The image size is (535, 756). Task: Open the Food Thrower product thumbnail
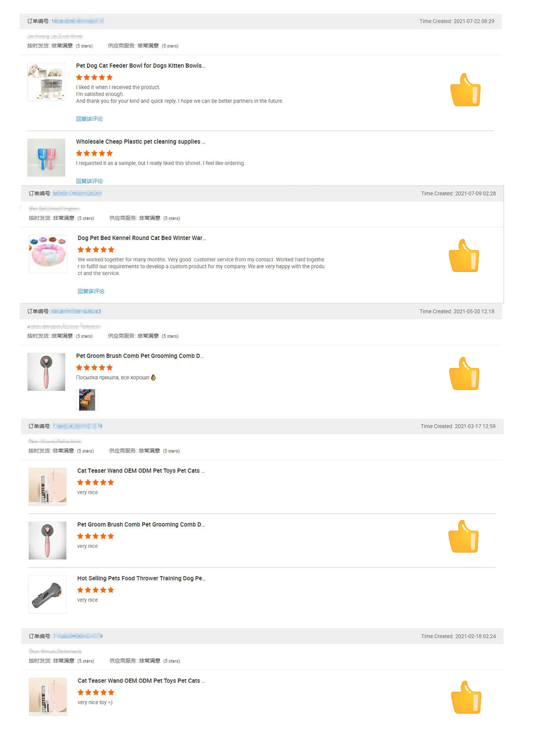[47, 594]
